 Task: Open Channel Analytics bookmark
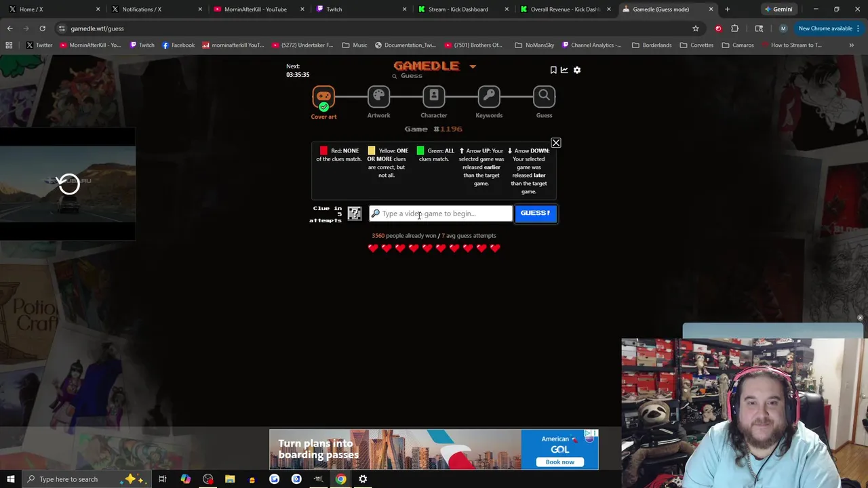[592, 45]
